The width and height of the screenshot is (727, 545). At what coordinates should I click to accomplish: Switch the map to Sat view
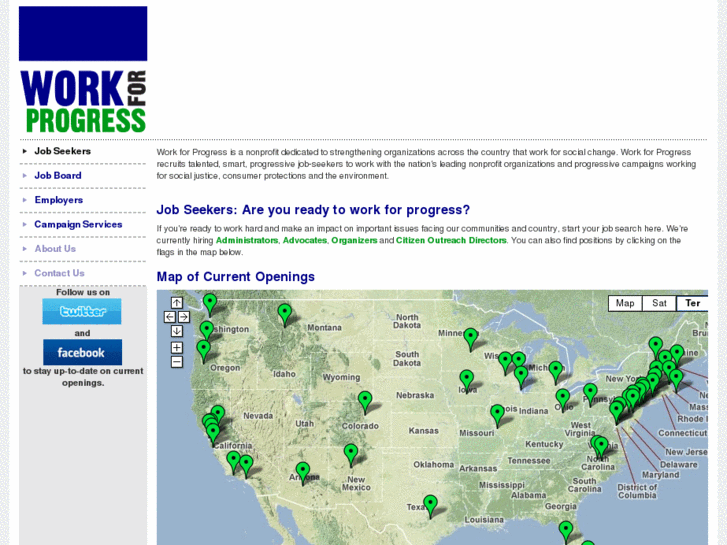[x=659, y=303]
